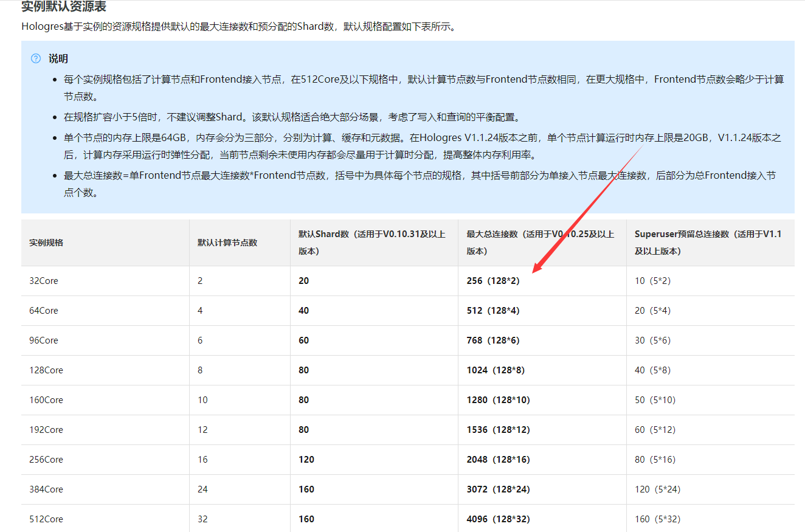The height and width of the screenshot is (532, 805).
Task: Click node count "2" in the 32Core row
Action: [x=200, y=281]
